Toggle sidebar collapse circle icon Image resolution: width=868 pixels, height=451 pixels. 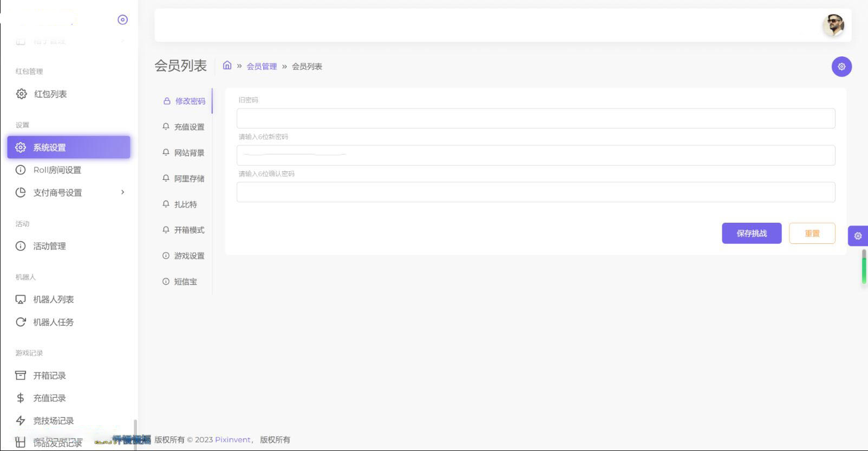tap(123, 20)
